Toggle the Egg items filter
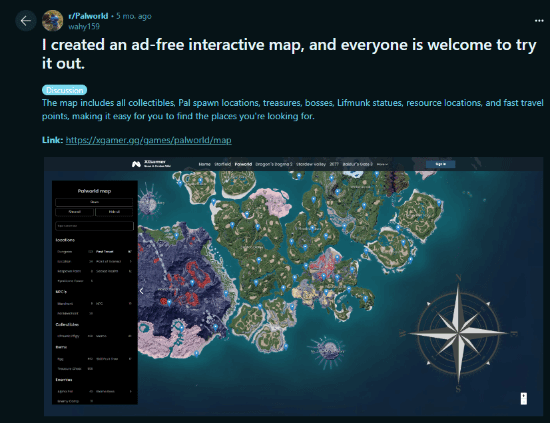The height and width of the screenshot is (423, 550). coord(74,359)
